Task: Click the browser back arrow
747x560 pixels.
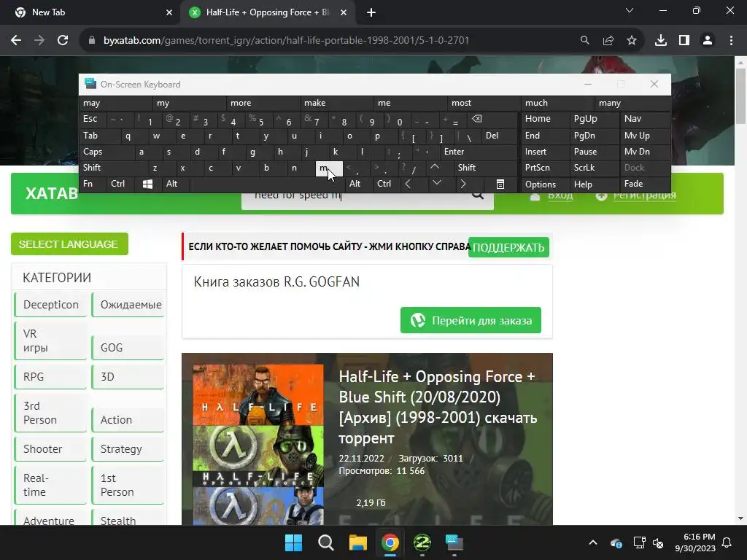Action: click(x=16, y=41)
